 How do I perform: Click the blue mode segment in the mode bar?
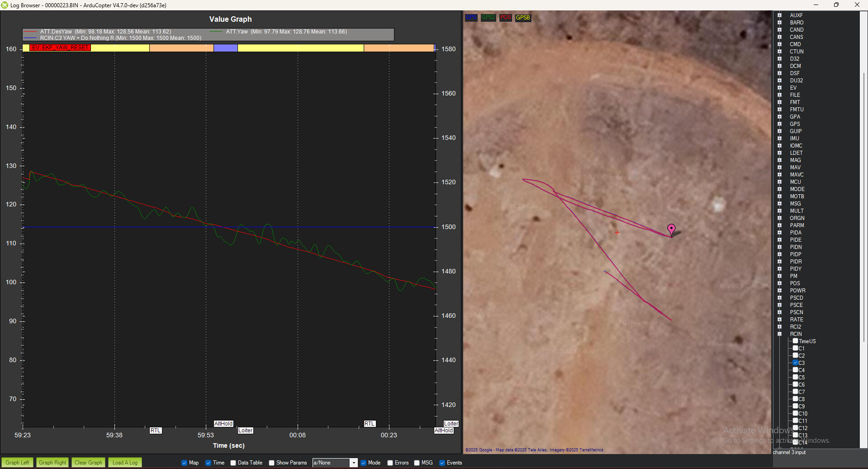[x=225, y=48]
